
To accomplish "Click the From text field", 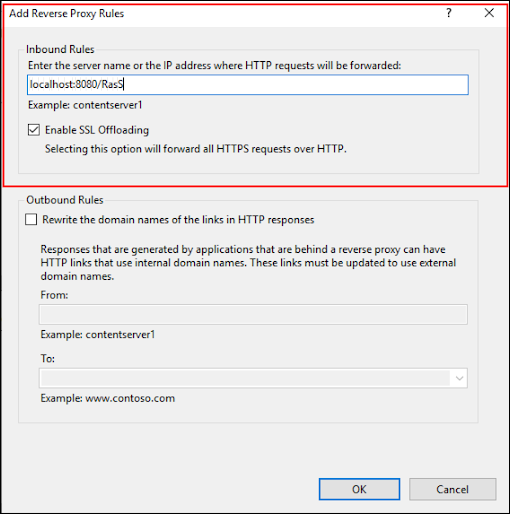I will (253, 314).
